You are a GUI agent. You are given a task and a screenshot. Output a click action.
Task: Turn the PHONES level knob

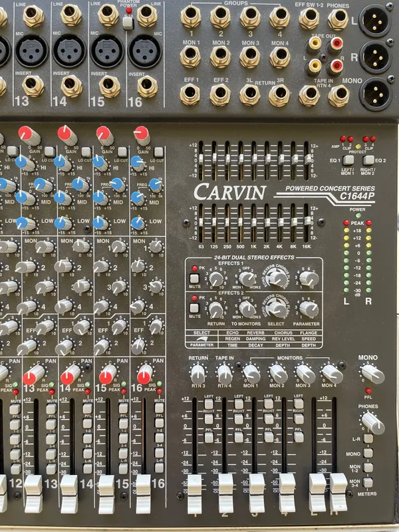pyautogui.click(x=373, y=423)
